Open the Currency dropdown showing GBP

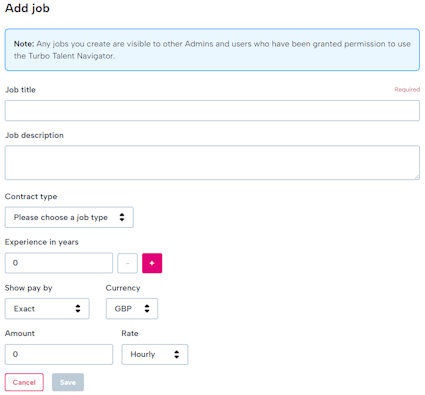132,309
